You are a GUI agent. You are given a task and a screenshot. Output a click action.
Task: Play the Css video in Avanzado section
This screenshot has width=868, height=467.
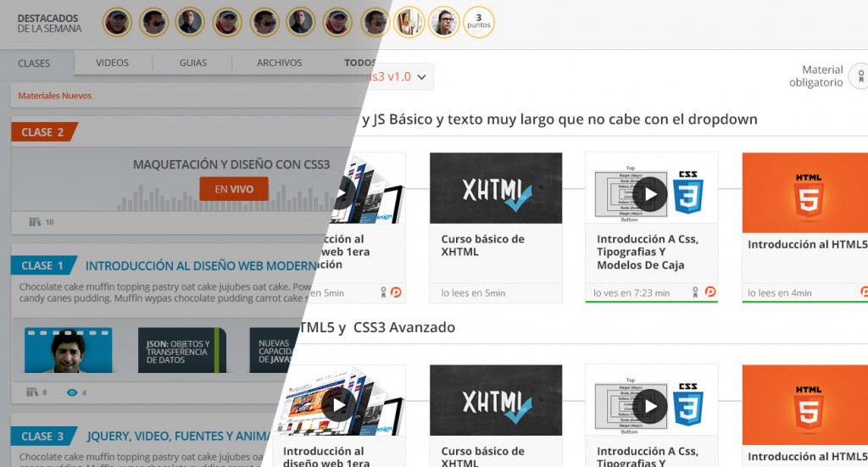click(x=650, y=406)
